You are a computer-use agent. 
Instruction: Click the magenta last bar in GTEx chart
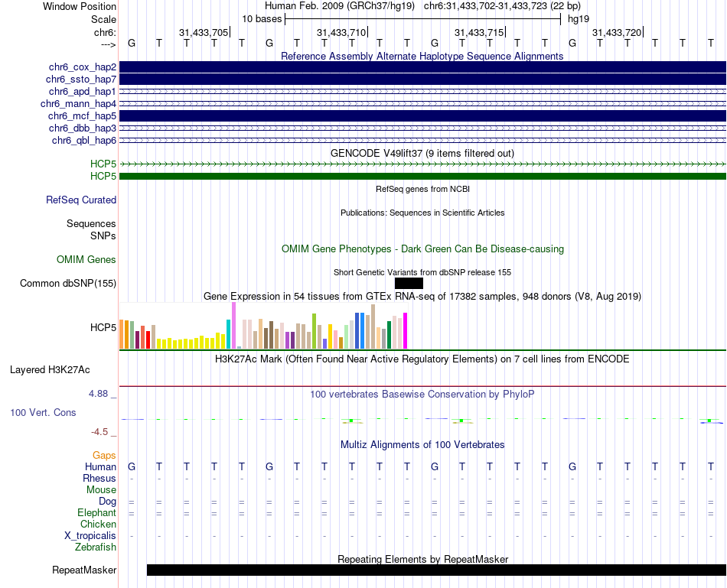click(x=406, y=331)
